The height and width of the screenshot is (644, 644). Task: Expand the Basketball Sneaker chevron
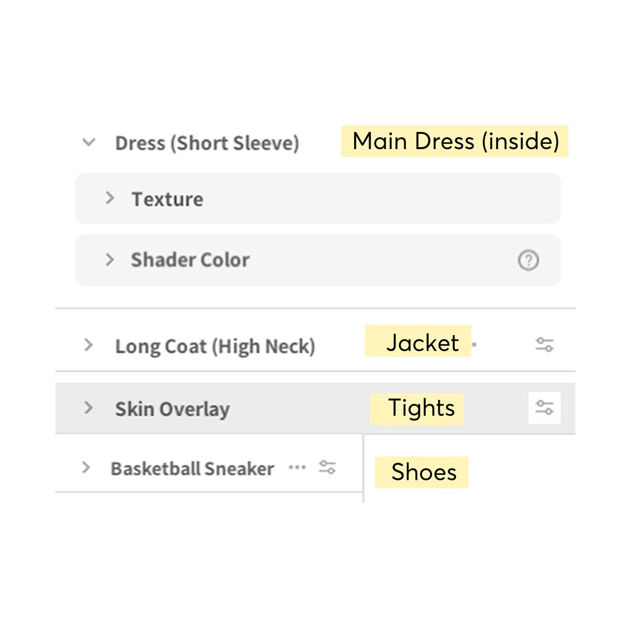[86, 468]
